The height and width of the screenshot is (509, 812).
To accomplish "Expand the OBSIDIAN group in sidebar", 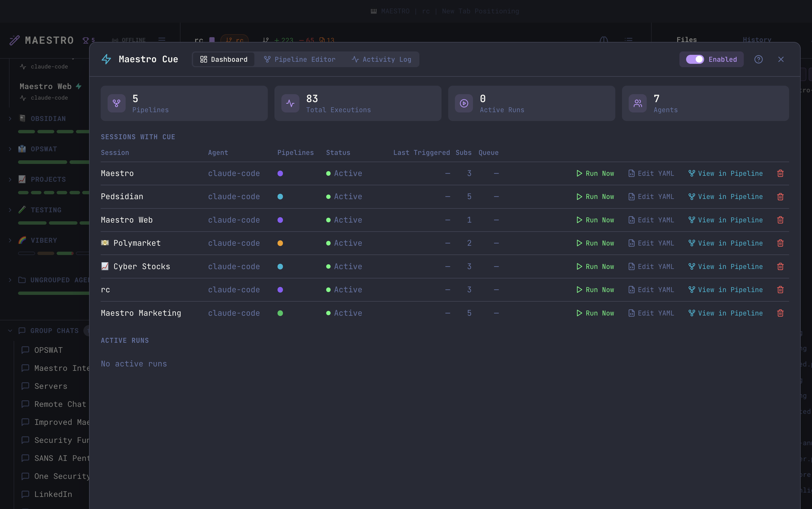I will [10, 118].
